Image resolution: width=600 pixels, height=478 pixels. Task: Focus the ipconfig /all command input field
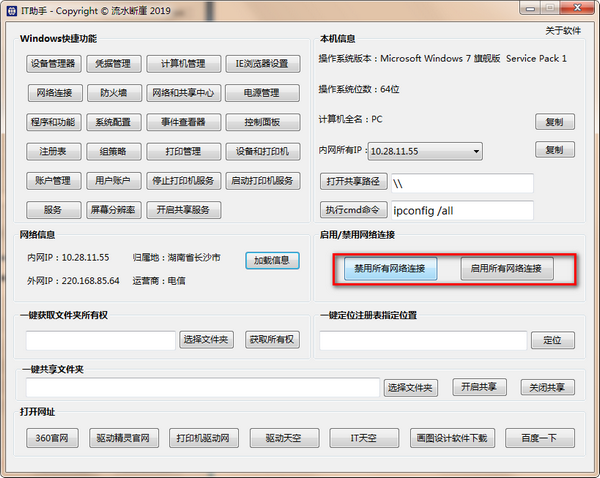coord(460,211)
